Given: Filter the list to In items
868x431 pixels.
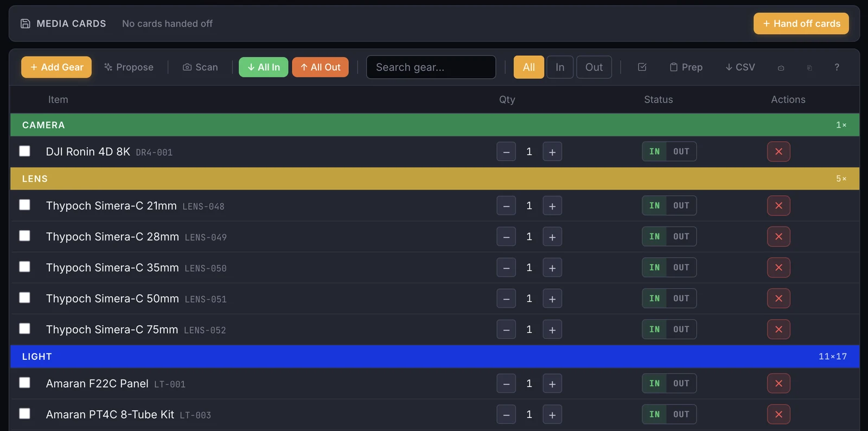Looking at the screenshot, I should point(560,67).
